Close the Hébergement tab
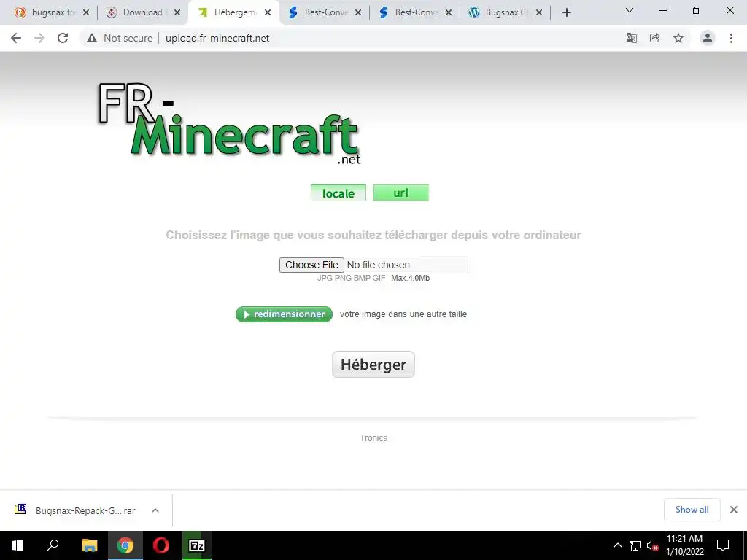 click(268, 13)
